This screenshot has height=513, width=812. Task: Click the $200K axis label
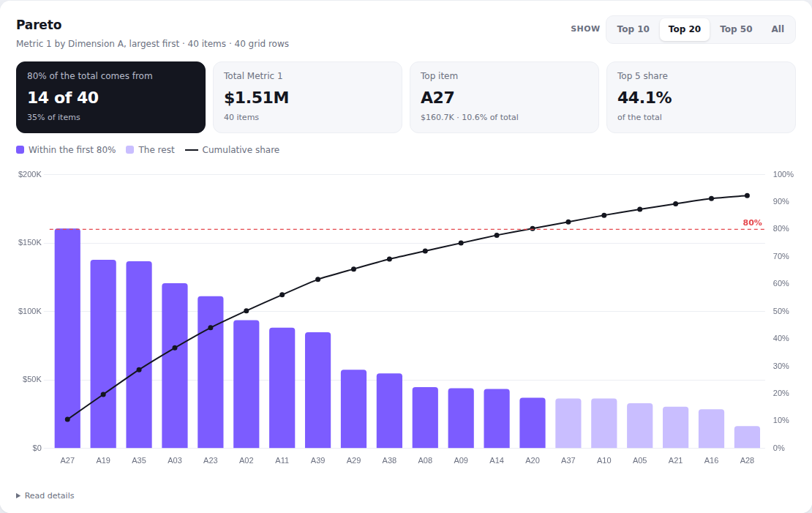[29, 174]
